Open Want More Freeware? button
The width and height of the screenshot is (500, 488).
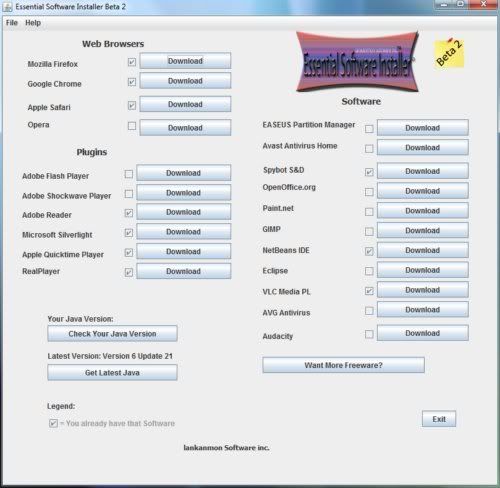click(343, 365)
